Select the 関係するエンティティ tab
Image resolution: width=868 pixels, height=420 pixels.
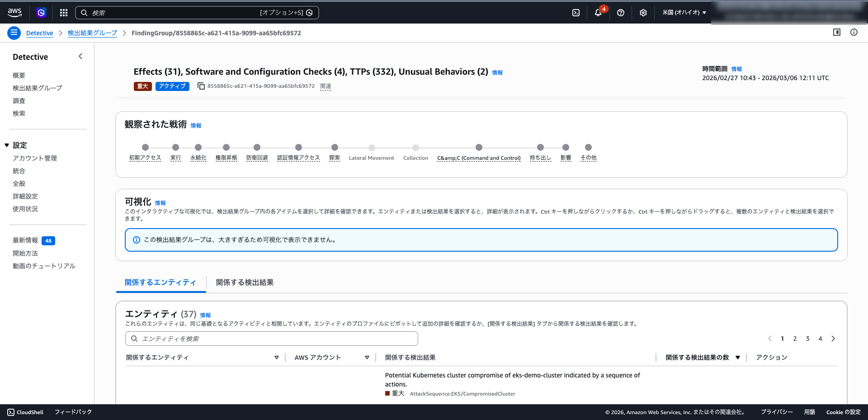click(160, 282)
